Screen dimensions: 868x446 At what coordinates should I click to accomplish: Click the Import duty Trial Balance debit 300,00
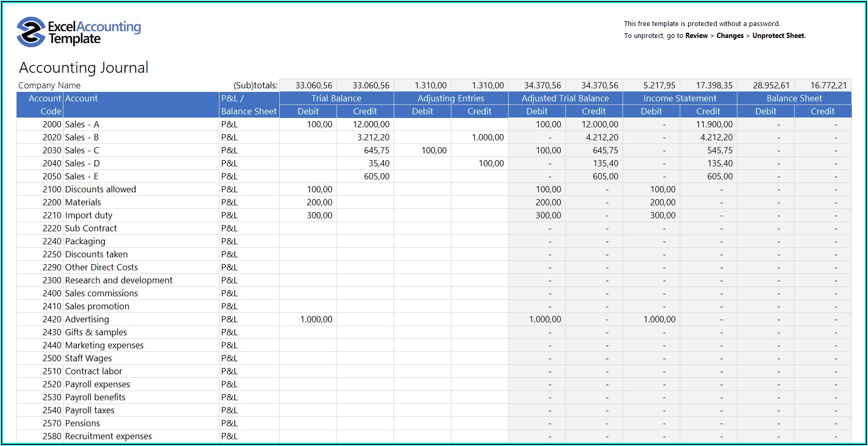(319, 215)
